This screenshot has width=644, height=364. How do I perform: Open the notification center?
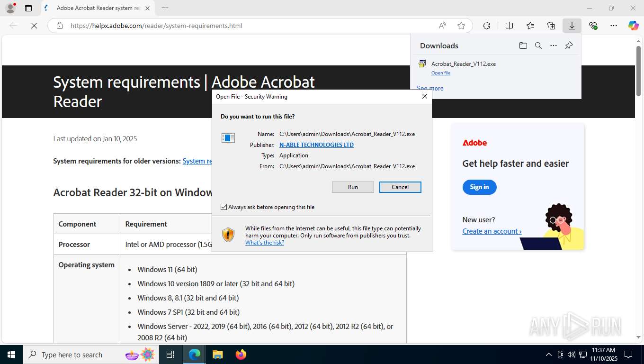(628, 355)
